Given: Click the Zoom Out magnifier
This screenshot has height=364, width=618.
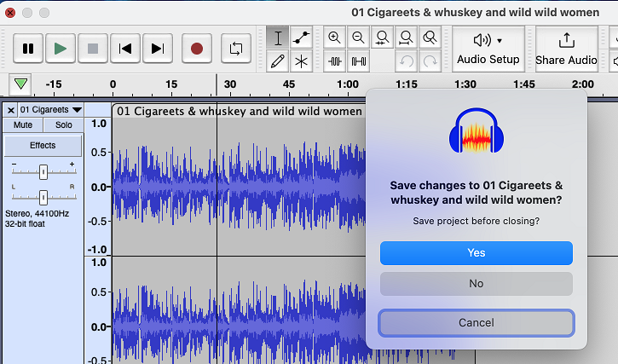Looking at the screenshot, I should tap(358, 38).
